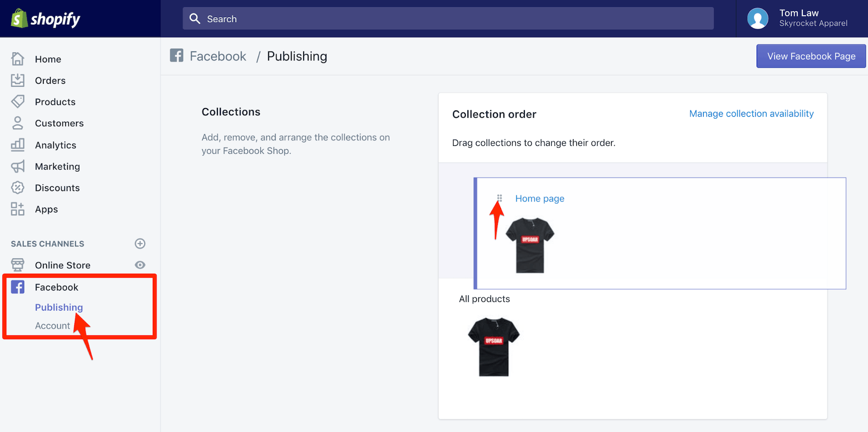
Task: Click the Home page collection drag handle
Action: (x=500, y=196)
